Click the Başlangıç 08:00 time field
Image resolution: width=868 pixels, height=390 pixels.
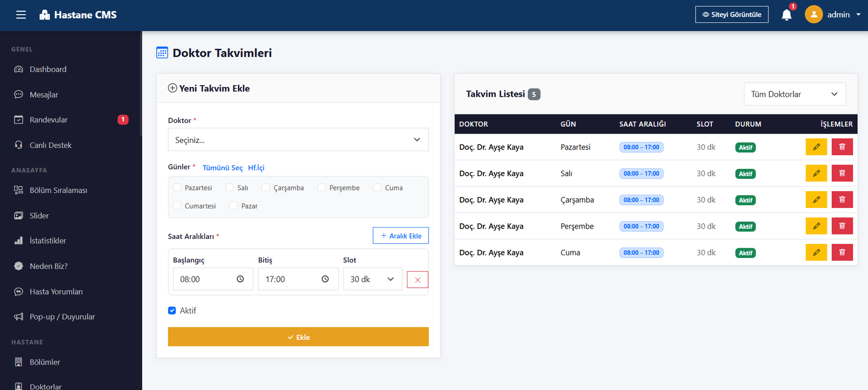(213, 279)
